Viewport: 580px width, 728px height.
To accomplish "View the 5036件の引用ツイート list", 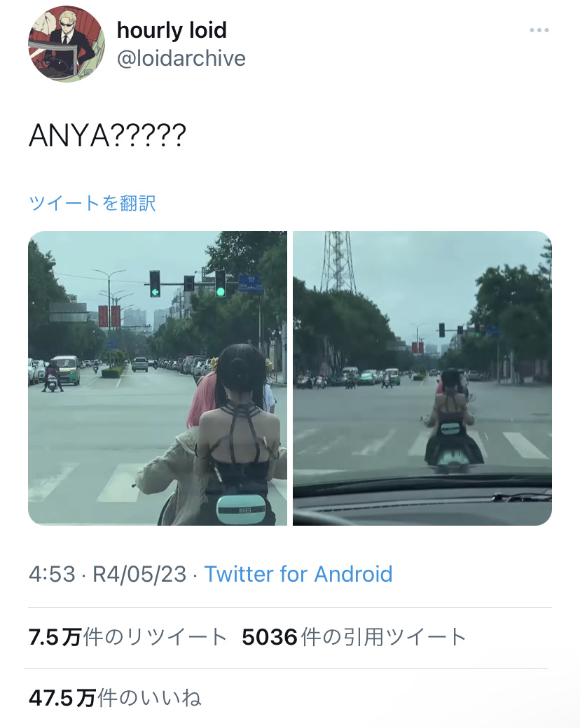I will [354, 637].
